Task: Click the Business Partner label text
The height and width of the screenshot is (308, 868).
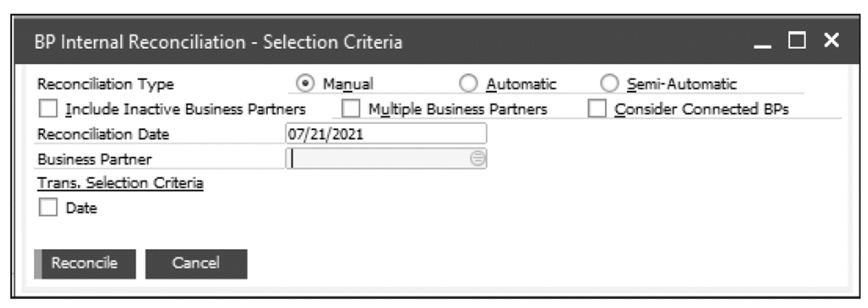Action: pyautogui.click(x=94, y=159)
